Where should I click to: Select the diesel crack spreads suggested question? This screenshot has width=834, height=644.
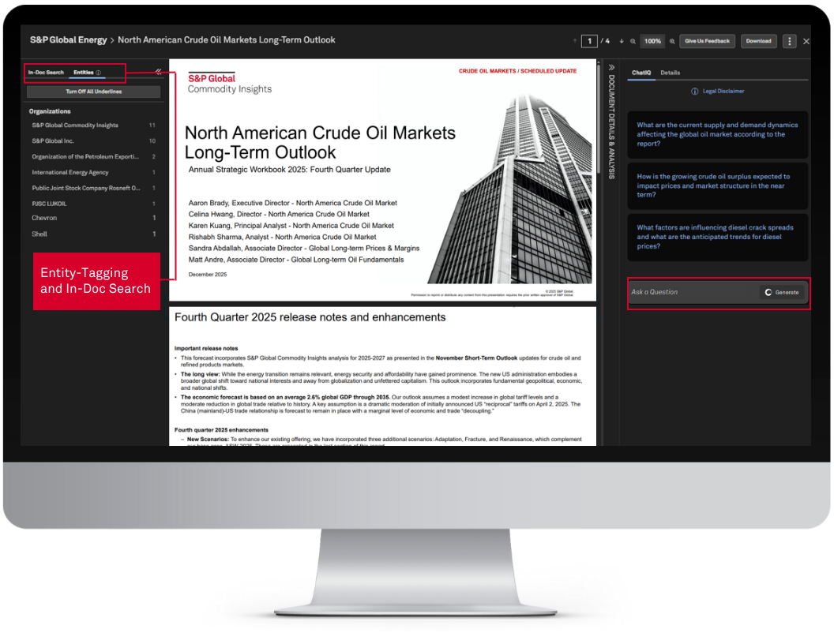[x=717, y=237]
